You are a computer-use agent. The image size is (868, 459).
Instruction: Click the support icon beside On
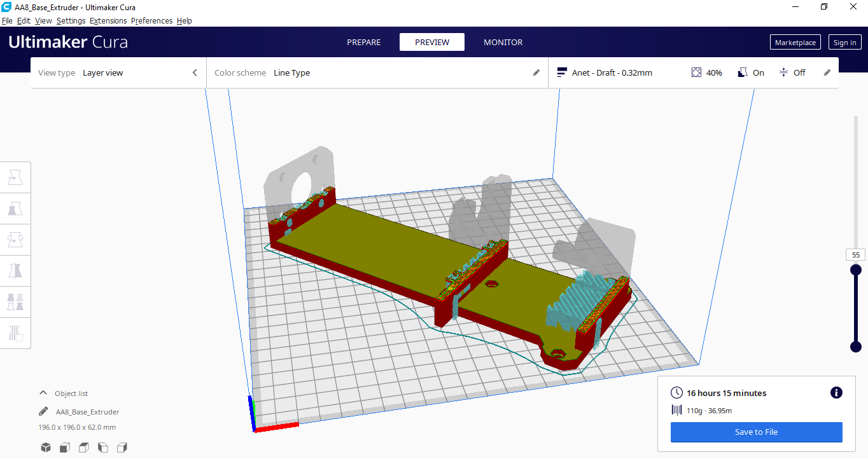click(x=743, y=72)
